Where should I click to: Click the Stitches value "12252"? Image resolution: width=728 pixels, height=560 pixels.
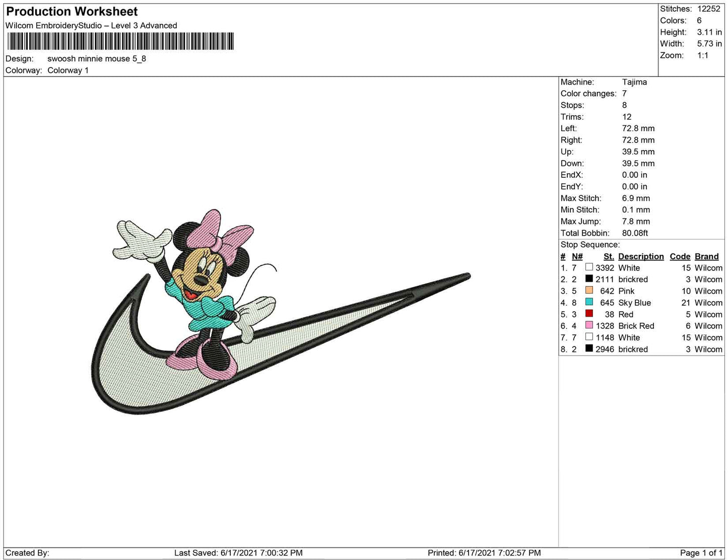click(x=709, y=9)
